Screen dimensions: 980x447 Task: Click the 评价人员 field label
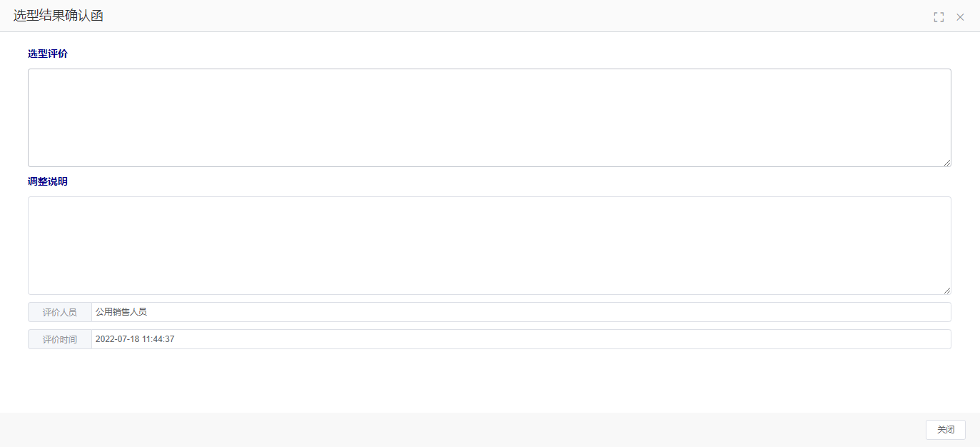[x=60, y=312]
